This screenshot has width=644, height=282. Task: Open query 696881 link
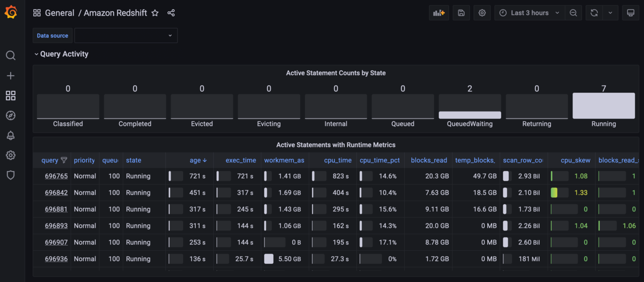pos(56,209)
